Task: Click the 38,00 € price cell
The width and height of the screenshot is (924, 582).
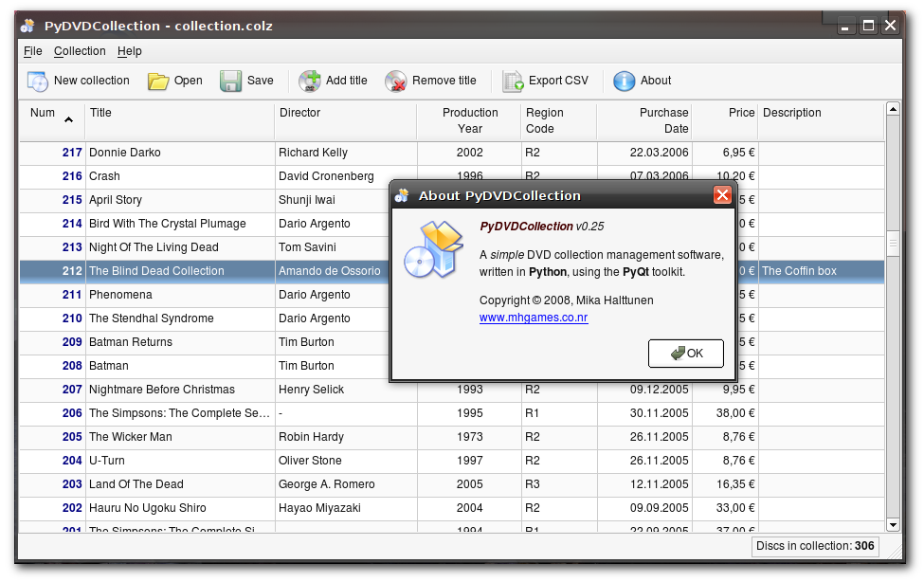Action: point(725,413)
